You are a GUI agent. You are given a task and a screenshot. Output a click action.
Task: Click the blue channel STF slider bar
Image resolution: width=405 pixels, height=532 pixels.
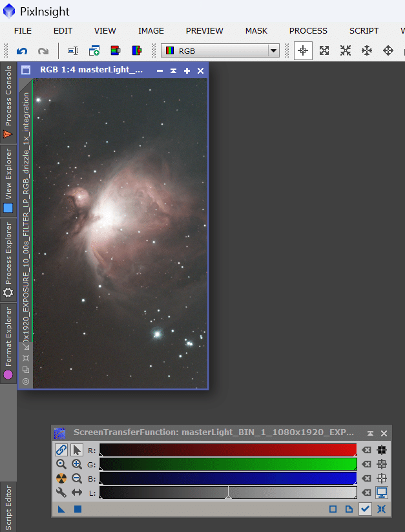coord(228,478)
